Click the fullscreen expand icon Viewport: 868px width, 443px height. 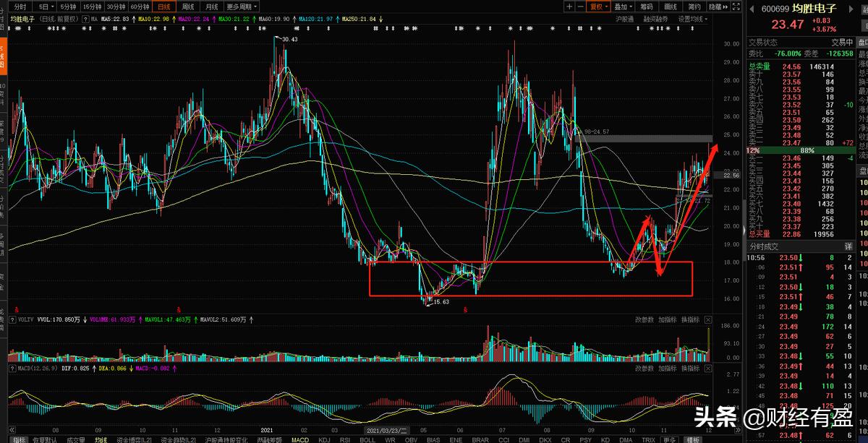click(x=736, y=7)
